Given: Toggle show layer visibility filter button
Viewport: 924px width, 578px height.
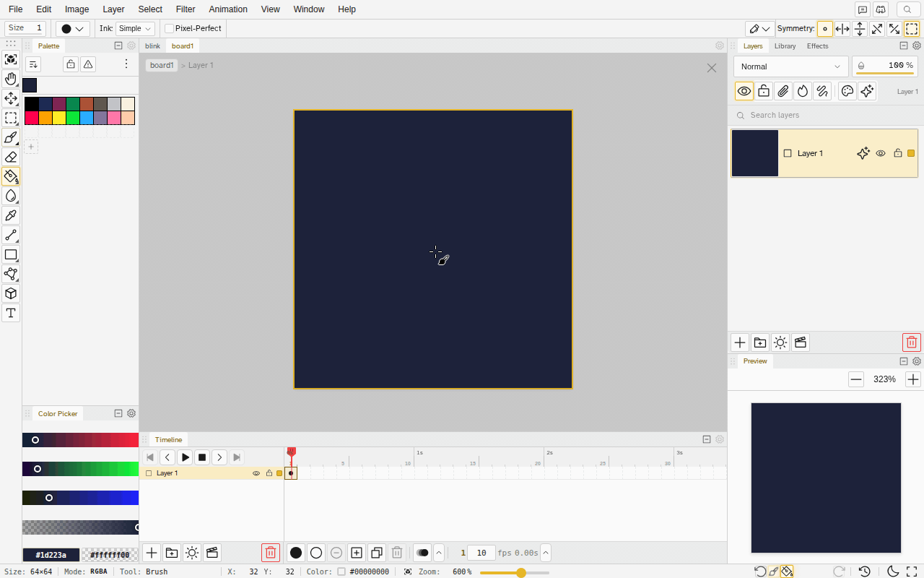Looking at the screenshot, I should [x=744, y=91].
